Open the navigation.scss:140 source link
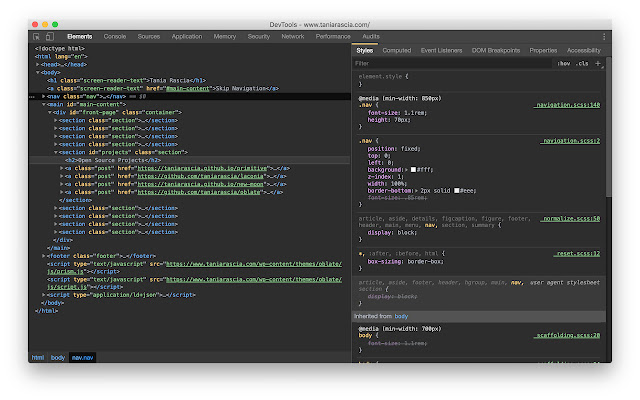Image resolution: width=640 pixels, height=400 pixels. (567, 104)
